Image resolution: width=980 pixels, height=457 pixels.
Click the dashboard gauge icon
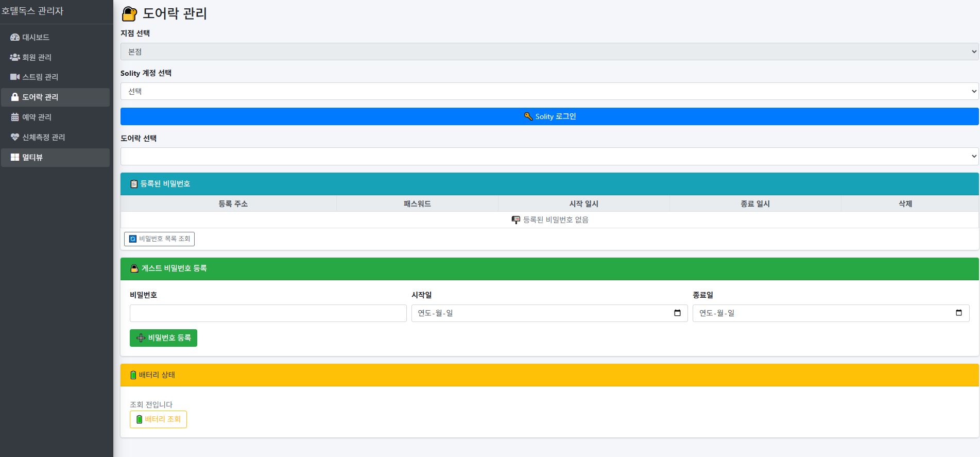coord(15,37)
